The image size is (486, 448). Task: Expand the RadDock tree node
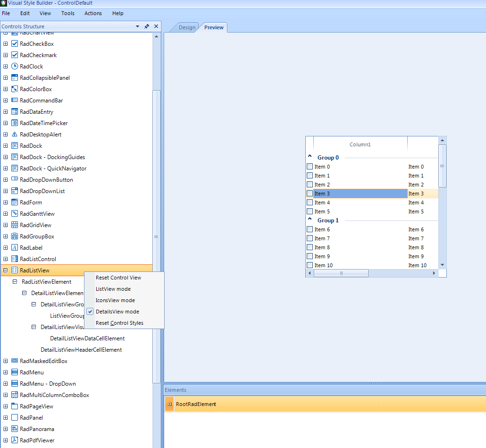(5, 146)
